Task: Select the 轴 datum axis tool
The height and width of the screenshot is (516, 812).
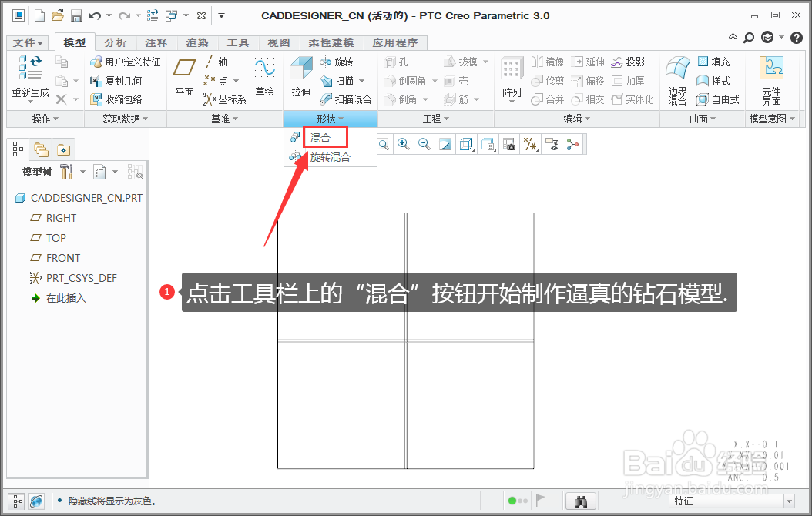Action: click(x=216, y=62)
